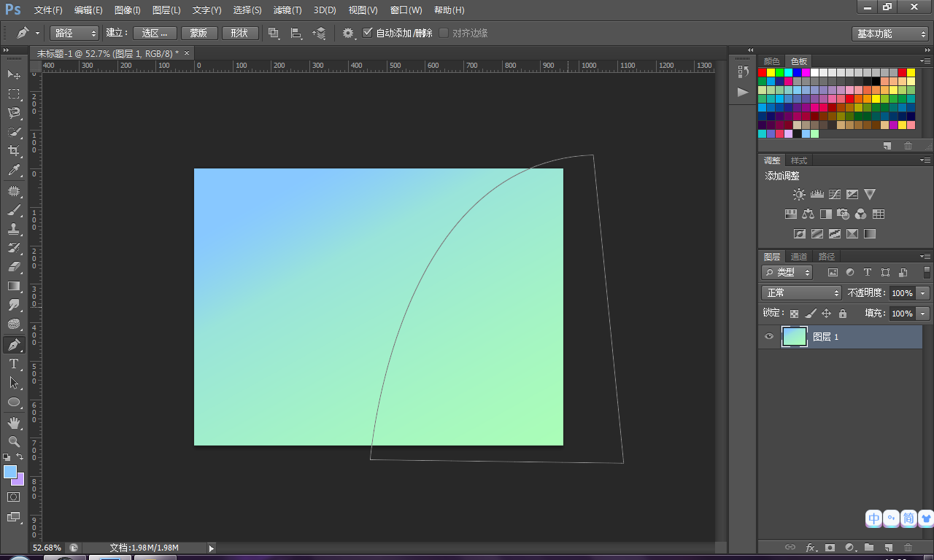Viewport: 934px width, 560px height.
Task: Add a Brightness/Contrast adjustment
Action: [799, 195]
